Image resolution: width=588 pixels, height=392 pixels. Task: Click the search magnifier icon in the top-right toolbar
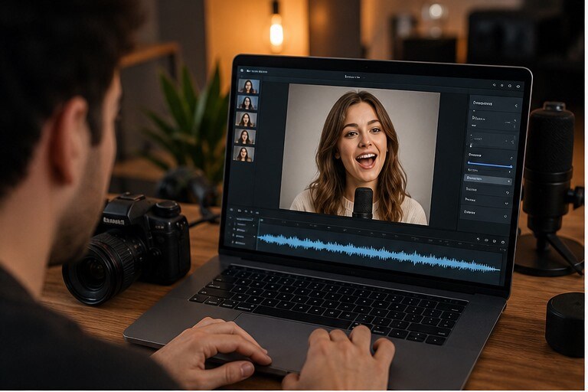click(x=495, y=85)
